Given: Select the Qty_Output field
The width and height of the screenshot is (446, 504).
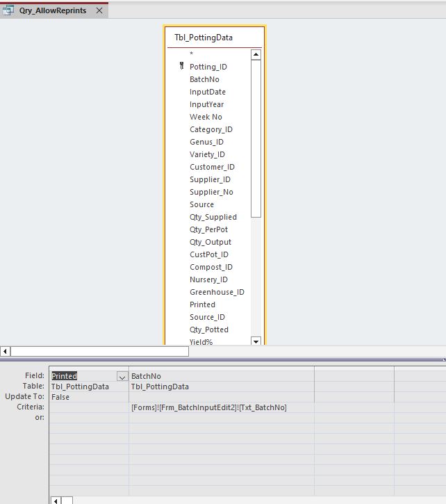Looking at the screenshot, I should click(210, 243).
